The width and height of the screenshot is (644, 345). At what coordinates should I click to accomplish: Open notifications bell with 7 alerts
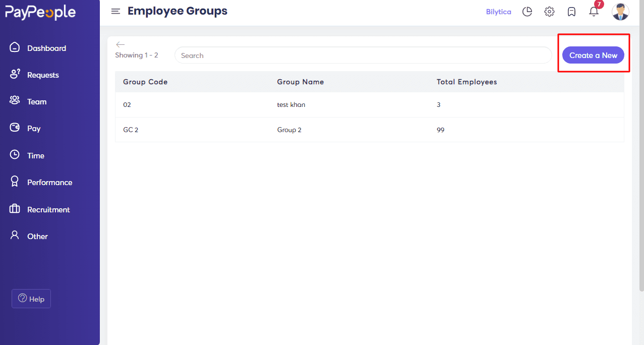click(594, 11)
